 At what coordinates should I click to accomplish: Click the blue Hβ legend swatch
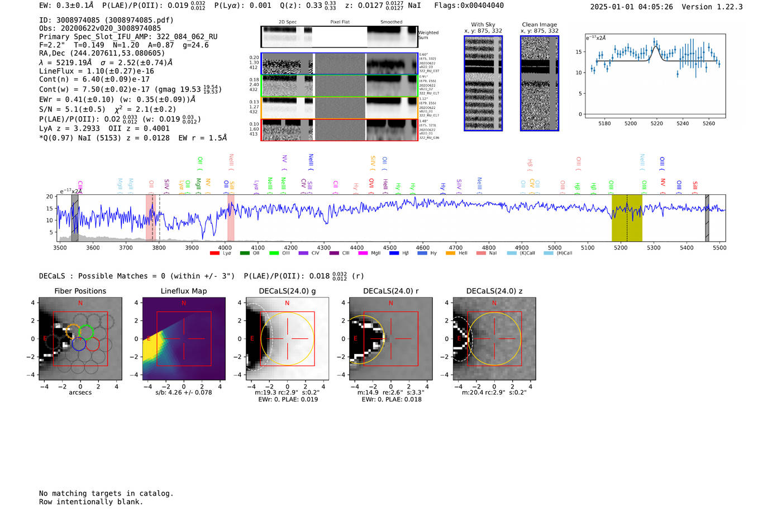click(394, 253)
